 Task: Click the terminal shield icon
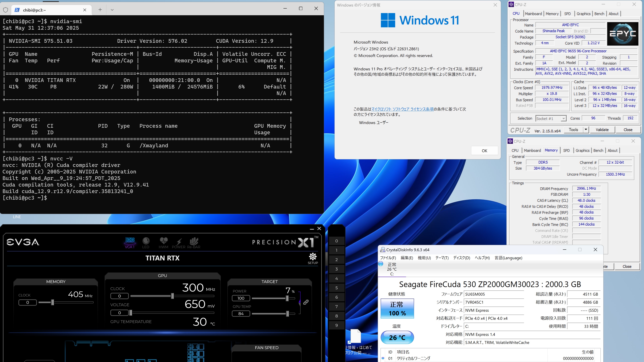pyautogui.click(x=6, y=10)
